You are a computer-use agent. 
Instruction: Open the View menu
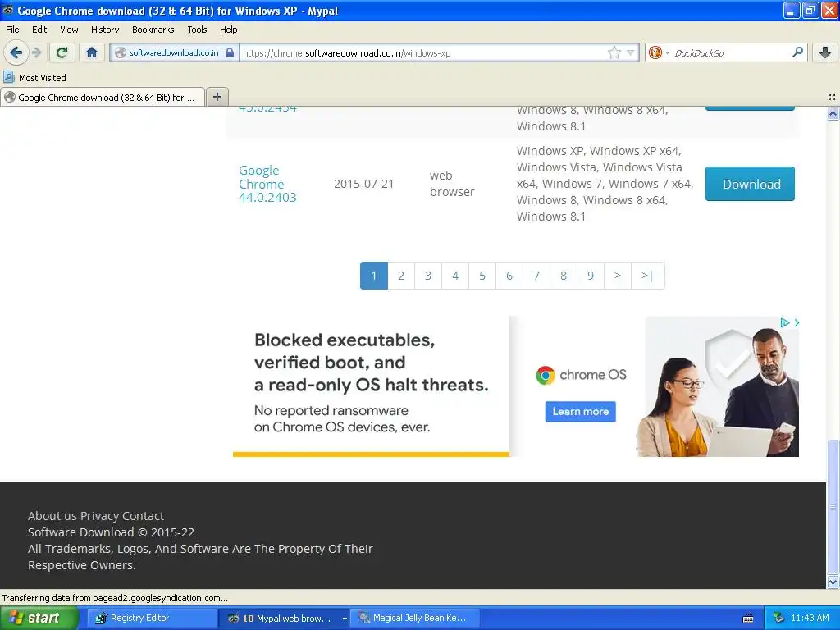[69, 30]
